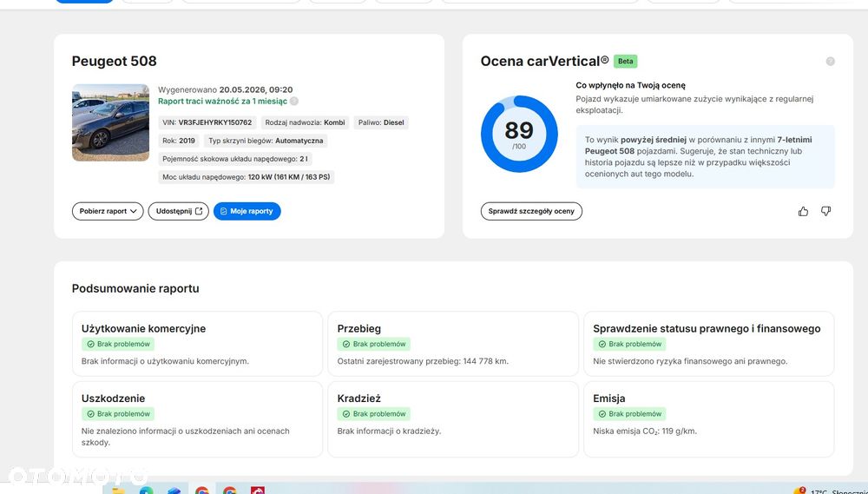The image size is (868, 494).
Task: Click Sprawdź szczegóły oceny button
Action: tap(531, 211)
